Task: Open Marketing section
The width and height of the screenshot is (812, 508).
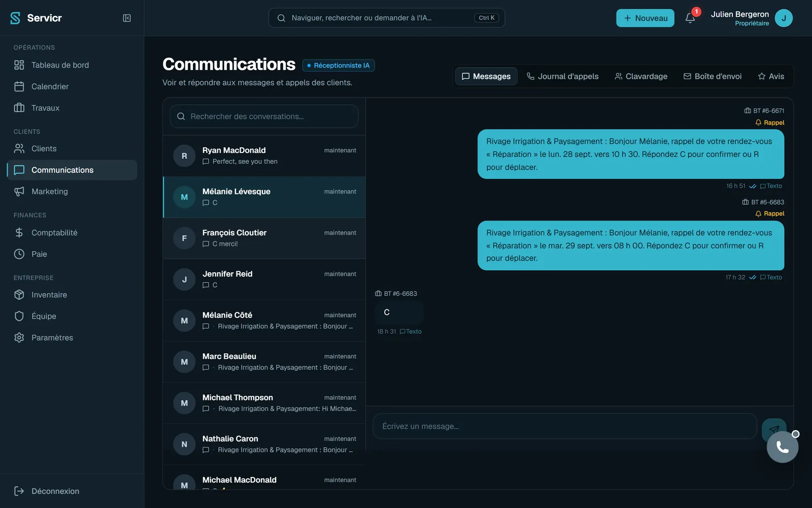Action: (x=72, y=192)
